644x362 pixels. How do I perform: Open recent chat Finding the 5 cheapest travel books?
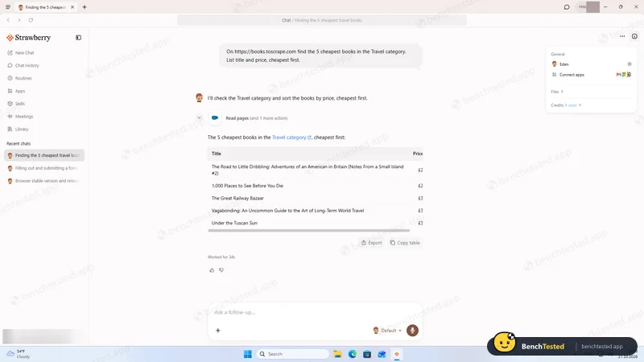[44, 155]
